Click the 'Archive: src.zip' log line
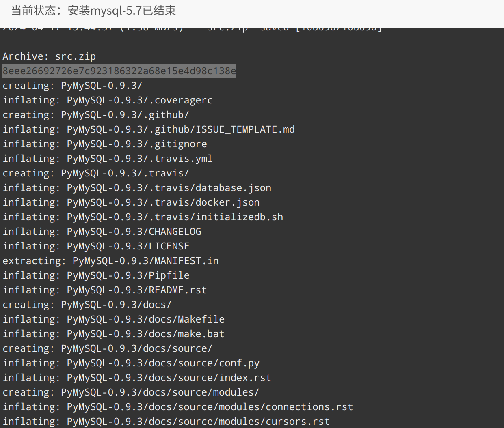The width and height of the screenshot is (504, 428). click(x=49, y=56)
